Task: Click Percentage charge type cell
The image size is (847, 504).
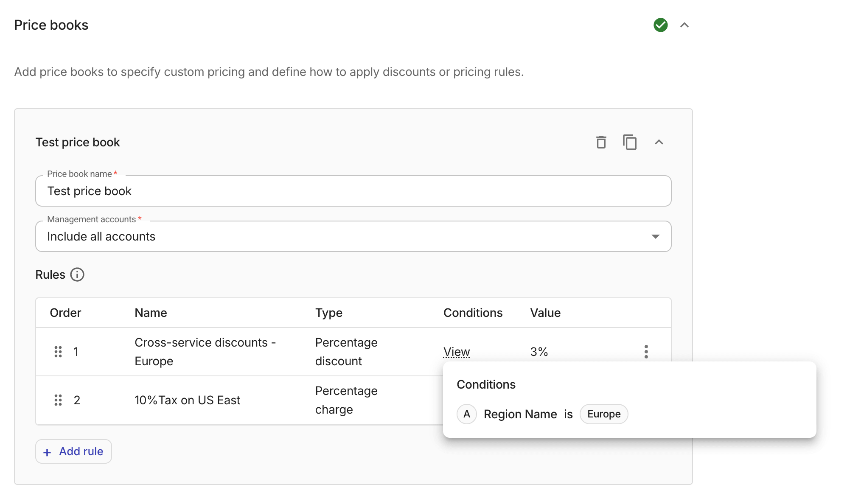Action: point(346,400)
